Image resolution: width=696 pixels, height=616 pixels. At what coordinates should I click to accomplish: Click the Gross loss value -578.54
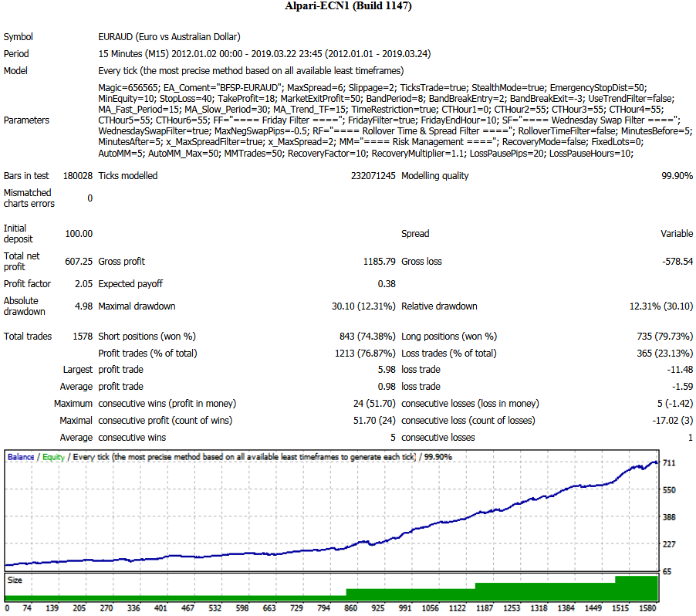[677, 262]
